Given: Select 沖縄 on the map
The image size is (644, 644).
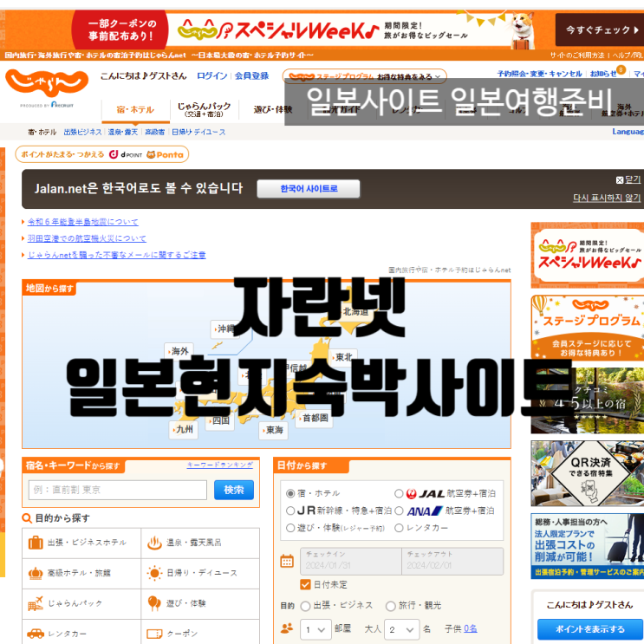Looking at the screenshot, I should (x=224, y=329).
